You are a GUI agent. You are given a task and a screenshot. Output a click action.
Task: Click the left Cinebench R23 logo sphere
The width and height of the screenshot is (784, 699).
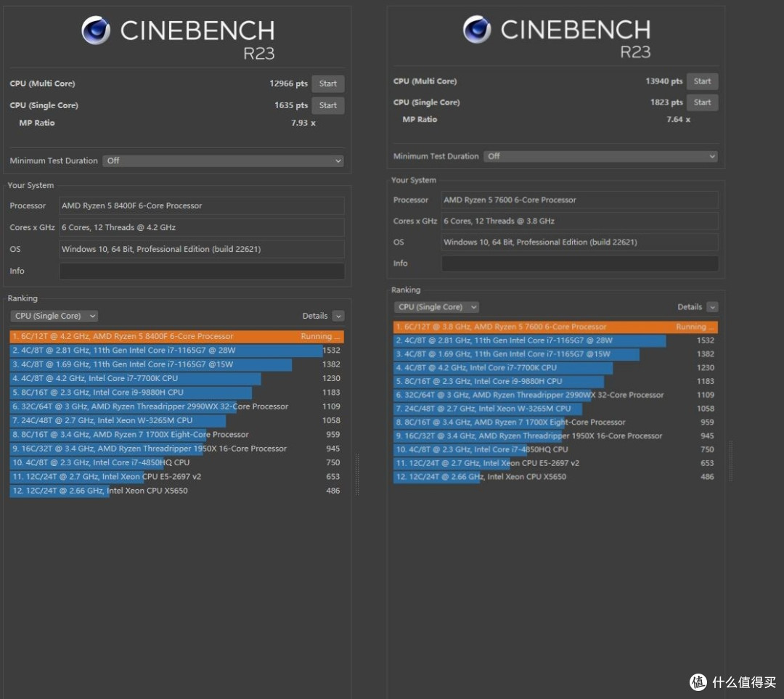(x=96, y=30)
